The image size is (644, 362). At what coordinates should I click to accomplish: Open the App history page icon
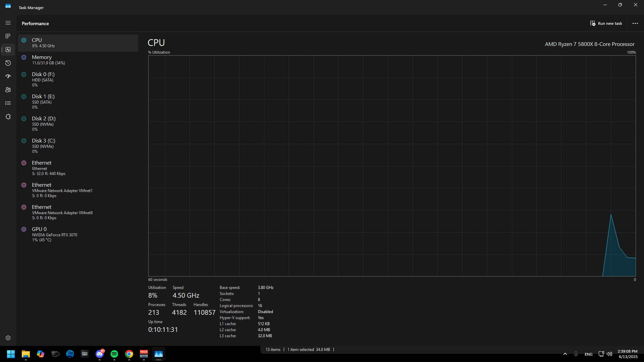point(8,63)
